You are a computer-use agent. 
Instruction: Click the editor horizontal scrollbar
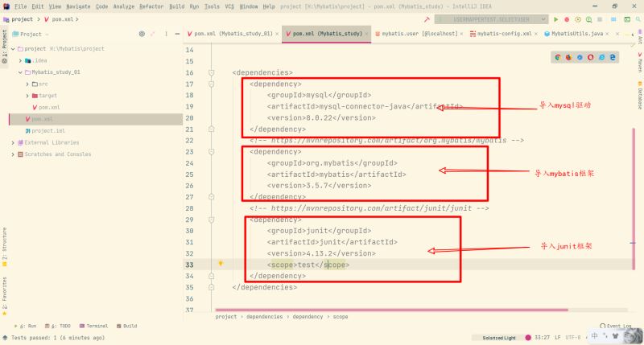(x=391, y=310)
